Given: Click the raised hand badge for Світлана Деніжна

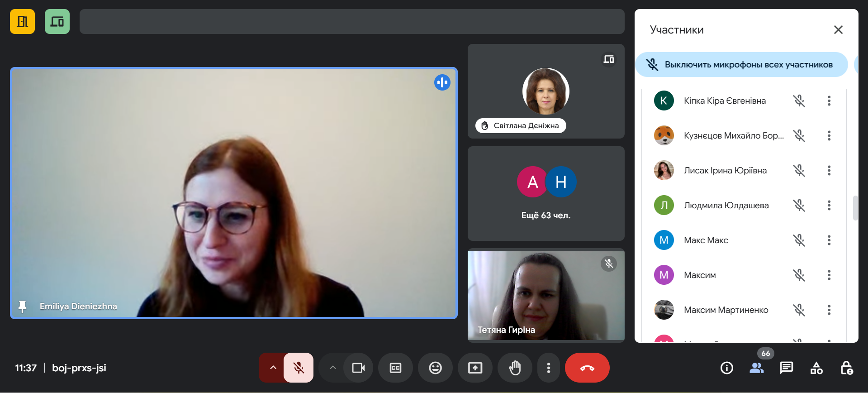Looking at the screenshot, I should 521,125.
